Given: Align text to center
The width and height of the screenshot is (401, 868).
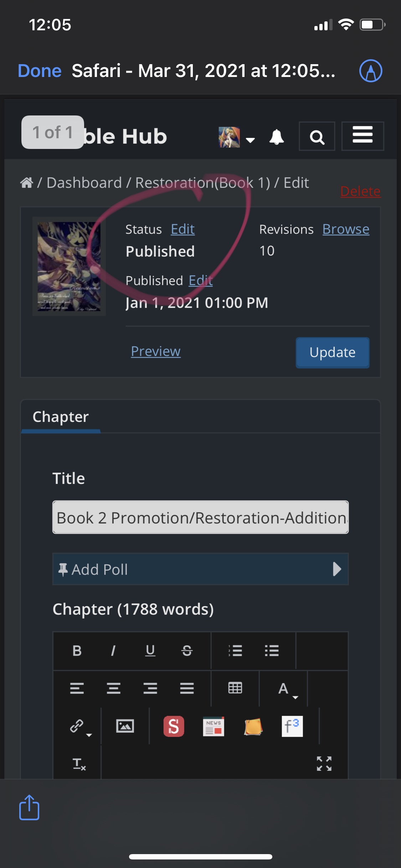Looking at the screenshot, I should (113, 688).
